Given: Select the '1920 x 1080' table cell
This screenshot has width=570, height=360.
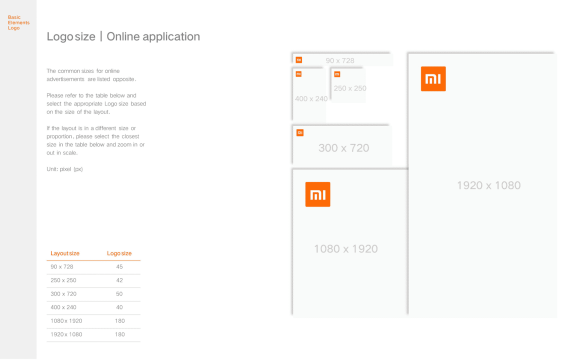Looking at the screenshot, I should tap(66, 334).
